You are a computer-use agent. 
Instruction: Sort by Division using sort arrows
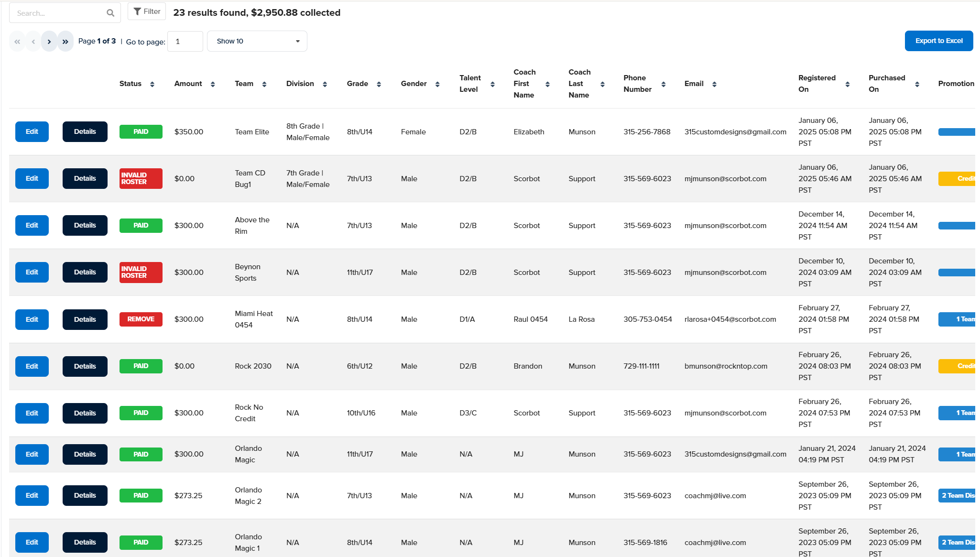point(325,84)
